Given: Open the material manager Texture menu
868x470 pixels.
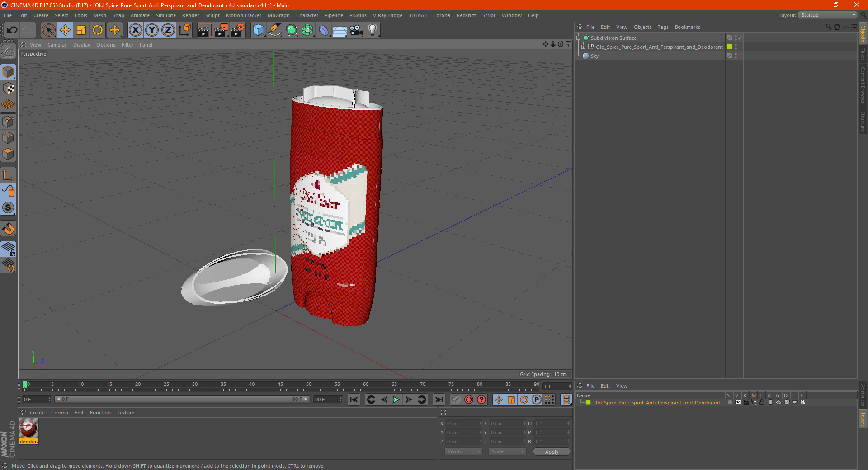Looking at the screenshot, I should (x=125, y=413).
